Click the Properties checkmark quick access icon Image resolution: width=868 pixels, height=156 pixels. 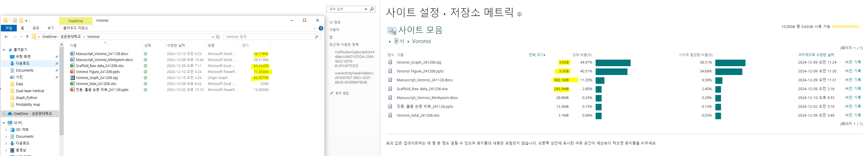[x=15, y=21]
